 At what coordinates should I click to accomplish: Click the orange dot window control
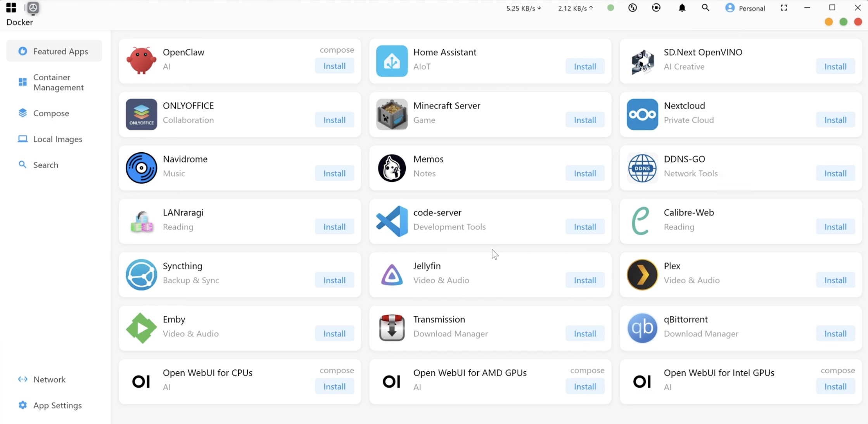[829, 22]
